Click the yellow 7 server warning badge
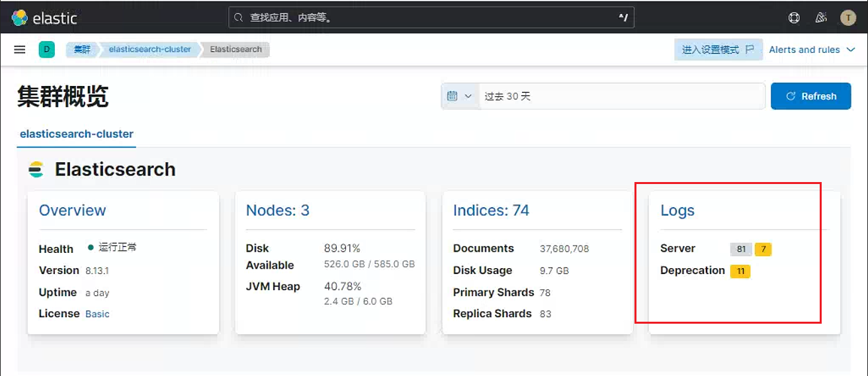This screenshot has height=376, width=868. 763,250
